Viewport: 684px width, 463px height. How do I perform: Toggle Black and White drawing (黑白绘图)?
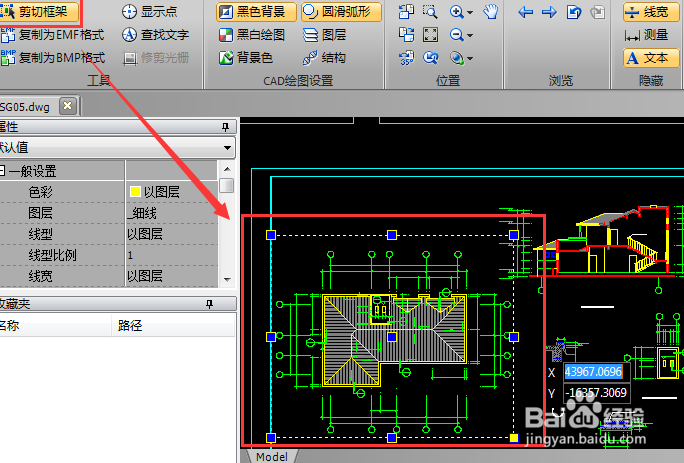(252, 34)
